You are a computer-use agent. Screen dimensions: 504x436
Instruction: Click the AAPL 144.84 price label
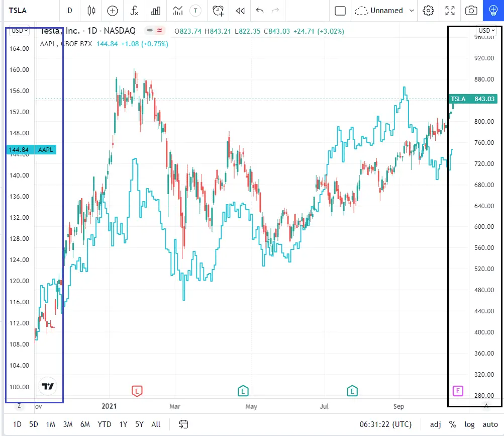coord(32,150)
